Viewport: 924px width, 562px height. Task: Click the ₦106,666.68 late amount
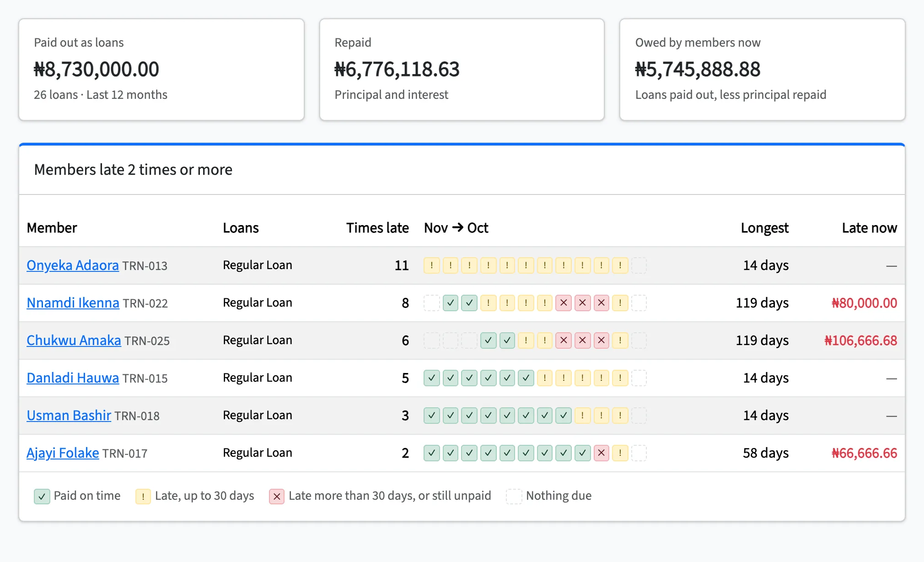[x=860, y=340]
